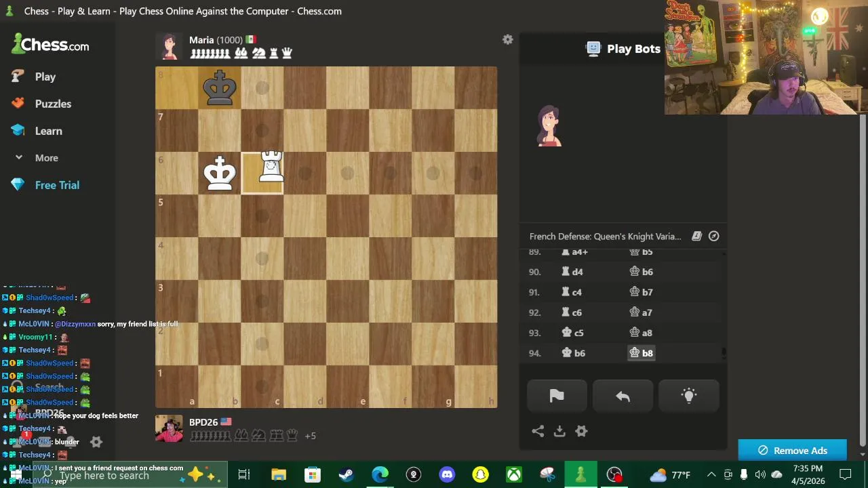Click the browser page vertical scrollbar
The width and height of the screenshot is (868, 488).
coord(863,281)
